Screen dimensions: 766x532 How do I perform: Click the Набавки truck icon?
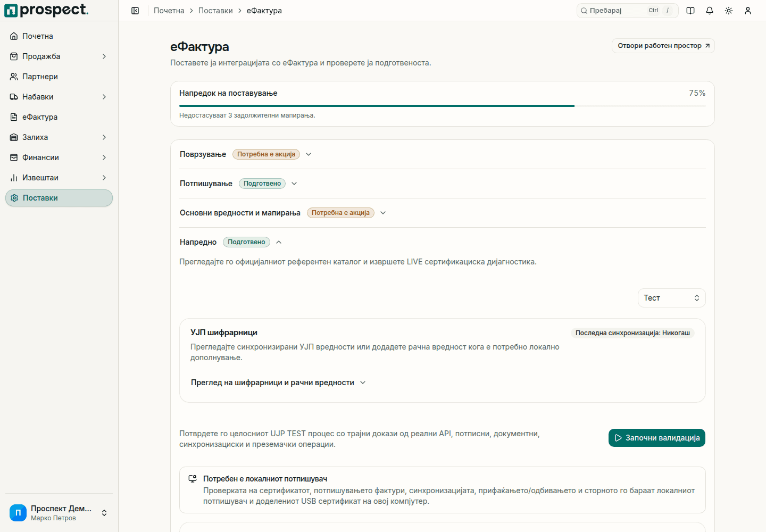pyautogui.click(x=14, y=97)
